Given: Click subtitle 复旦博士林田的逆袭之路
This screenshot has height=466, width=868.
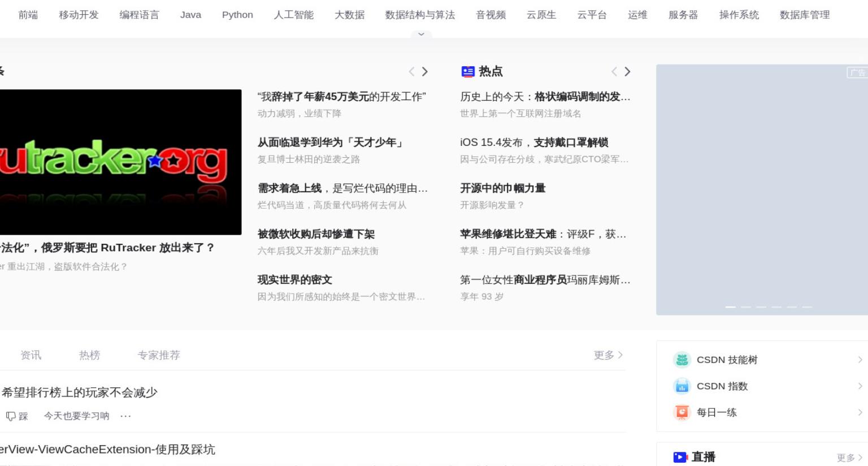Looking at the screenshot, I should [x=309, y=159].
